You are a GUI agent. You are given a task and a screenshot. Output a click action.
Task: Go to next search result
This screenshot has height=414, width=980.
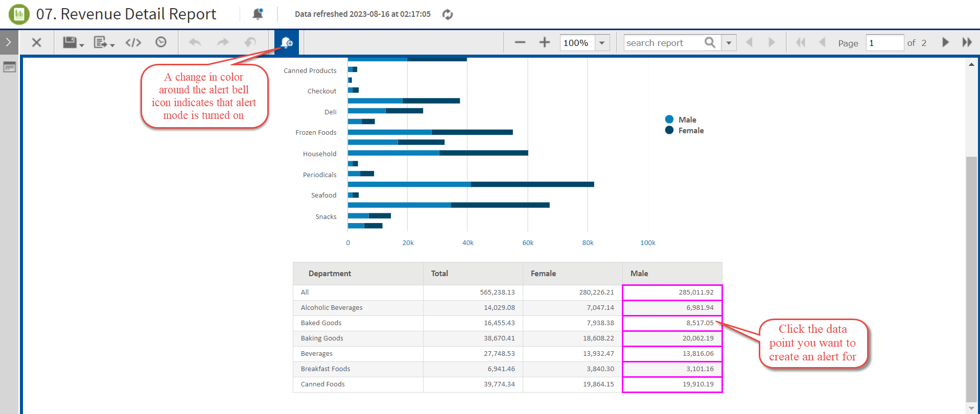pyautogui.click(x=772, y=42)
